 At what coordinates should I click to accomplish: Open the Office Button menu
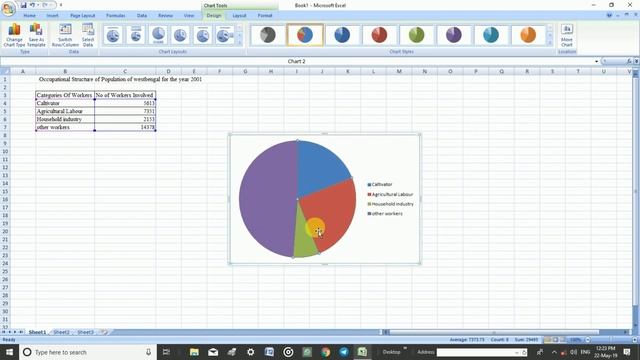pyautogui.click(x=8, y=8)
